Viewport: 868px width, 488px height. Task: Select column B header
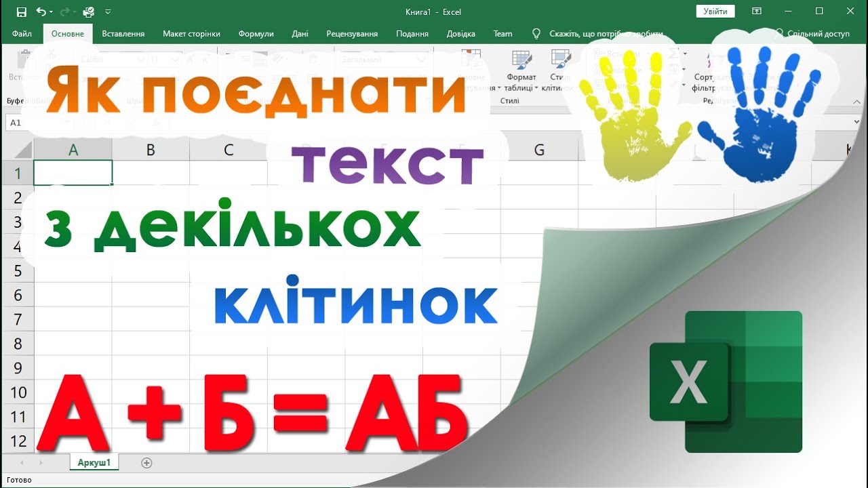pos(151,150)
